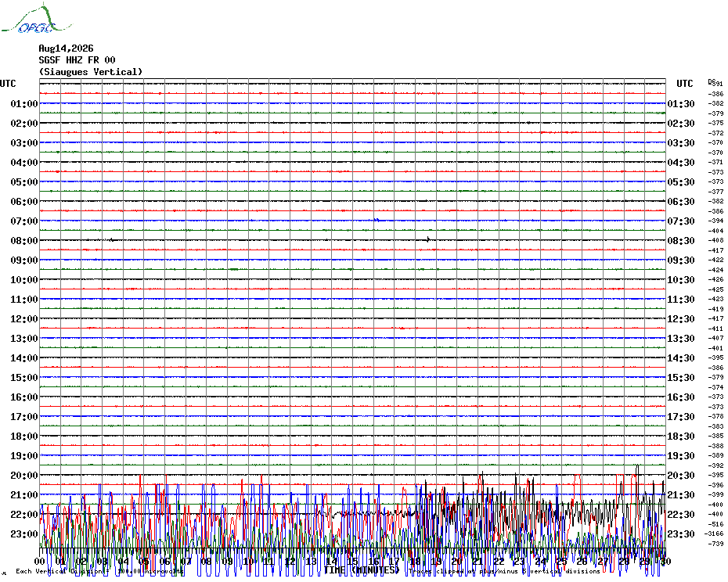Click the '12:30' right-side time label

point(681,319)
